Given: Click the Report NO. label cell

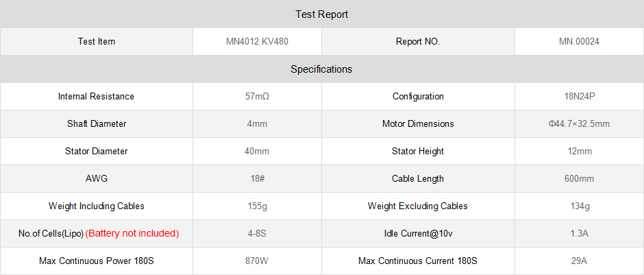Looking at the screenshot, I should pyautogui.click(x=418, y=42).
